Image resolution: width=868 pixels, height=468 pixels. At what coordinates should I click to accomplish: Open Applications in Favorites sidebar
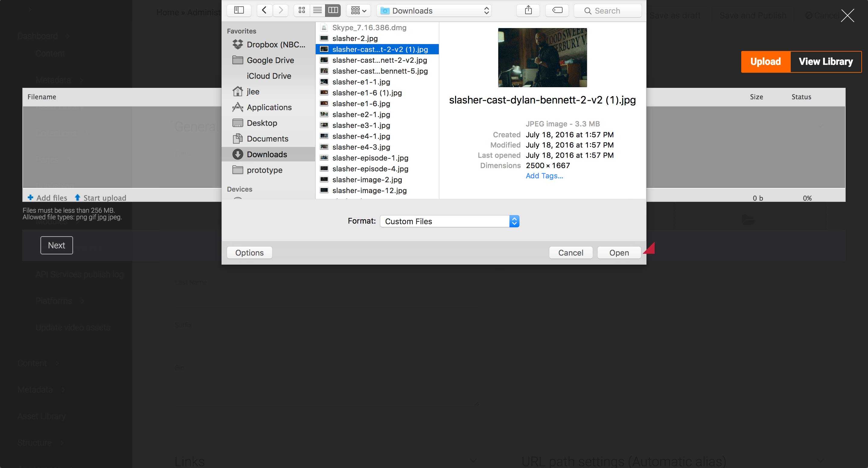pyautogui.click(x=269, y=107)
